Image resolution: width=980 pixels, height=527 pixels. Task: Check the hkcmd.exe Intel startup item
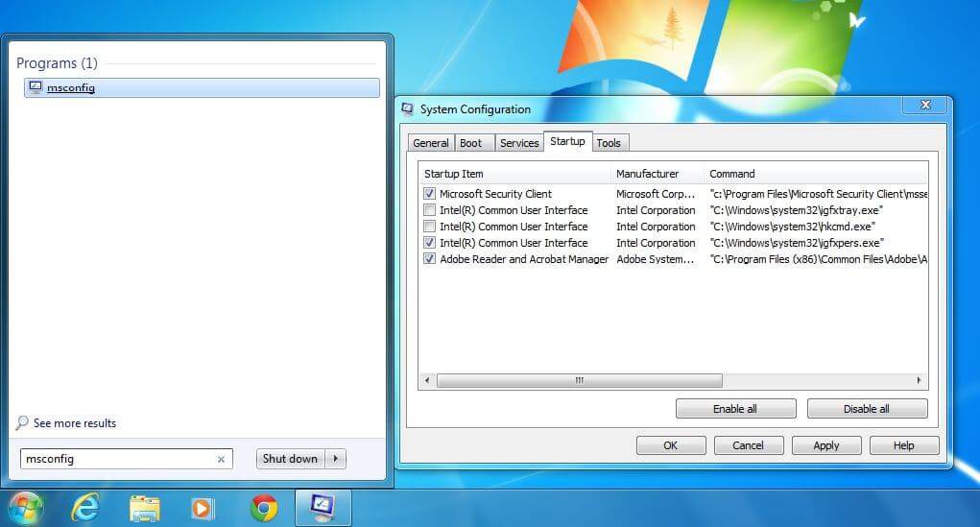[429, 227]
